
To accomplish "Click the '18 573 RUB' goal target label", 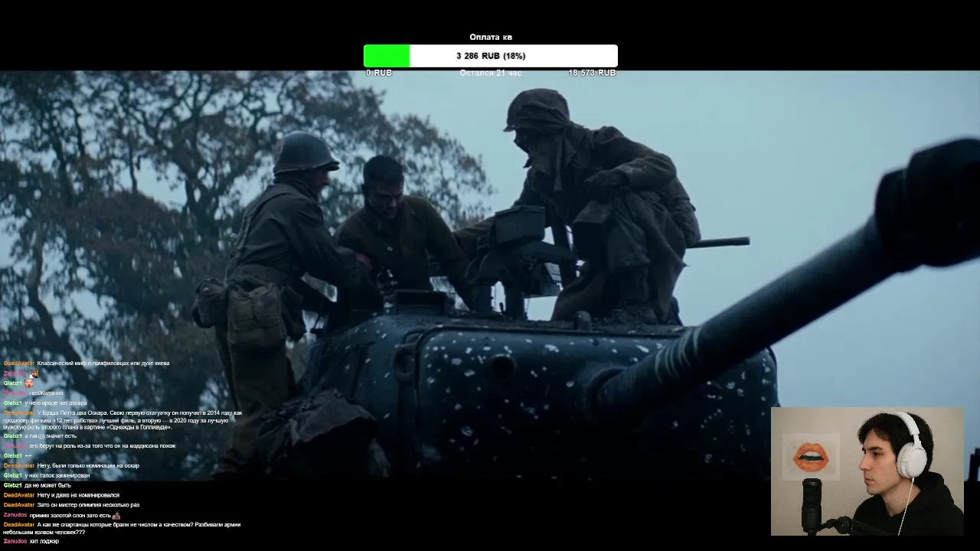I will click(x=592, y=73).
